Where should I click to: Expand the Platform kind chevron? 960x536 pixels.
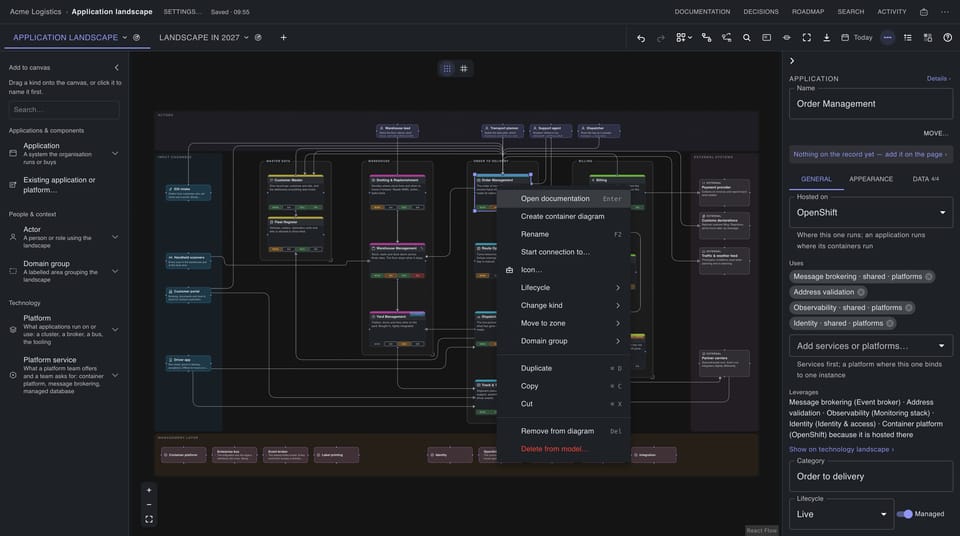pos(115,330)
